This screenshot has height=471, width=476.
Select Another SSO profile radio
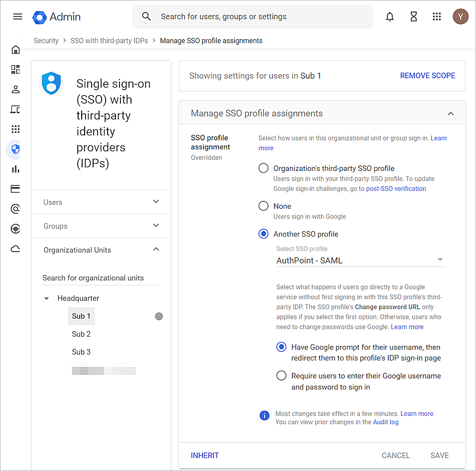pyautogui.click(x=263, y=234)
